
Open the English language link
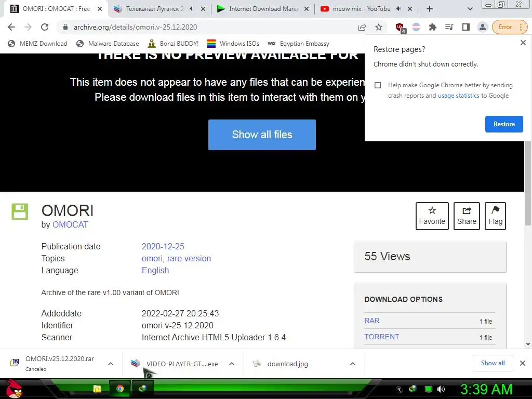155,270
